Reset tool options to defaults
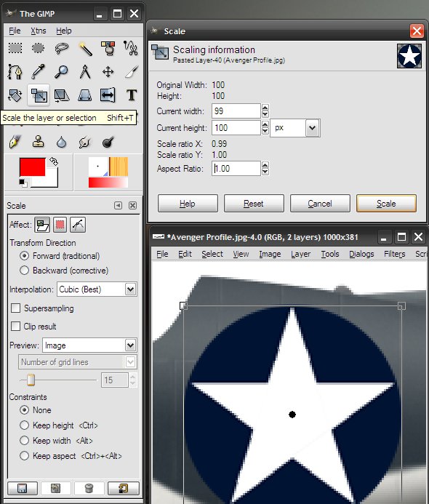429x504 pixels. click(123, 488)
